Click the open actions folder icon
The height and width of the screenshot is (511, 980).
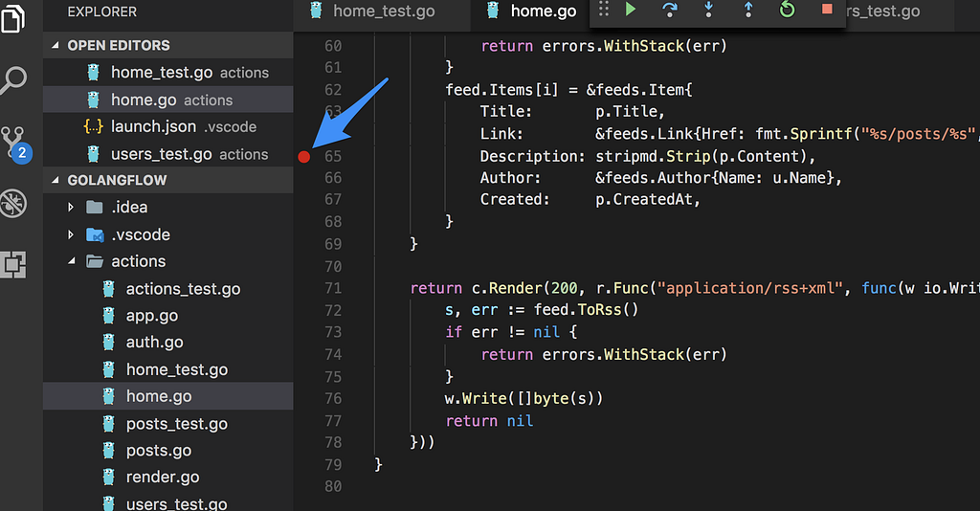point(95,261)
